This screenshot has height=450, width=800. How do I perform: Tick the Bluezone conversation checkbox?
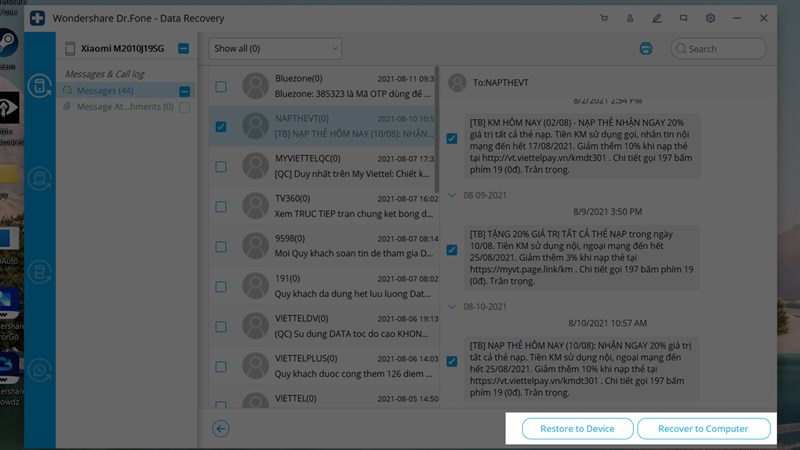(x=221, y=87)
